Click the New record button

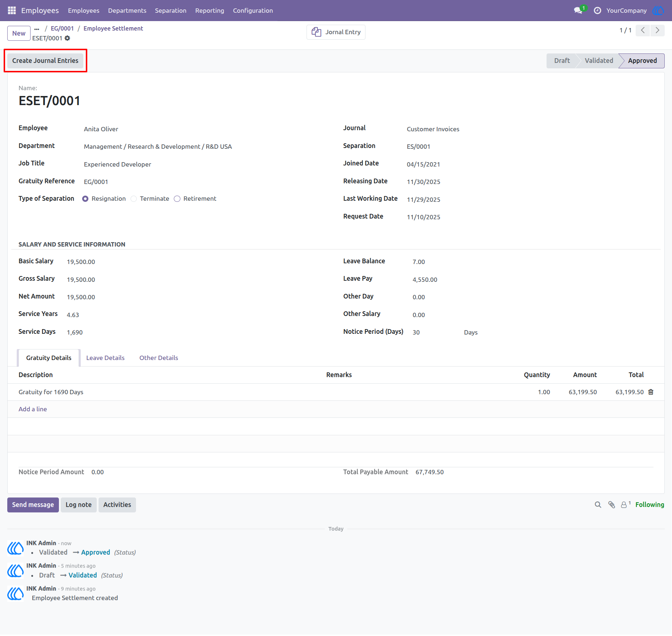[x=19, y=33]
